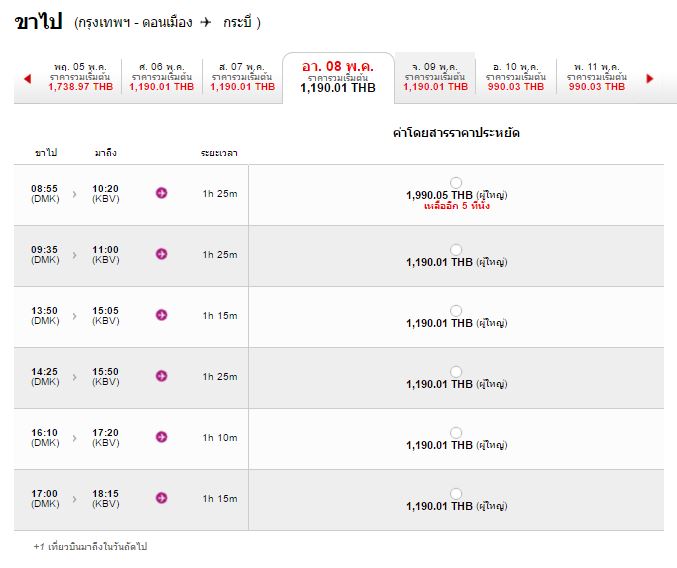677x568 pixels.
Task: Switch to the 05 พ.ค. date tab
Action: tap(81, 77)
